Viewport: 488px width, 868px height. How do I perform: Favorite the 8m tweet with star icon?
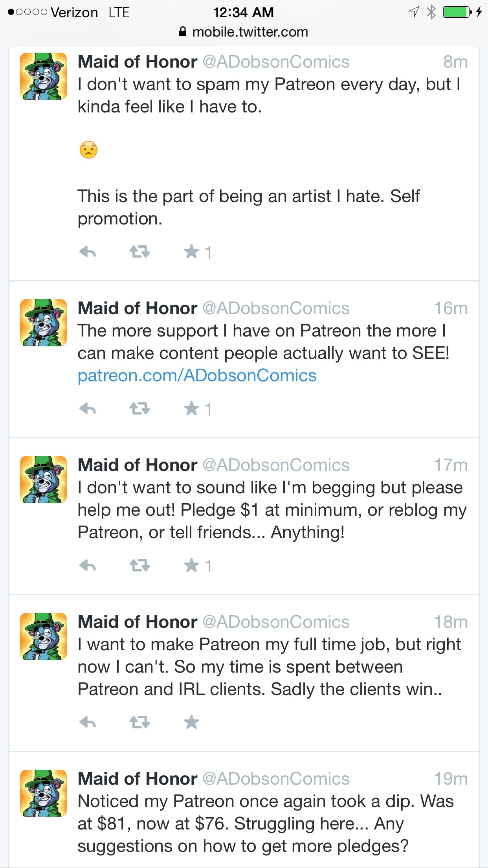192,252
